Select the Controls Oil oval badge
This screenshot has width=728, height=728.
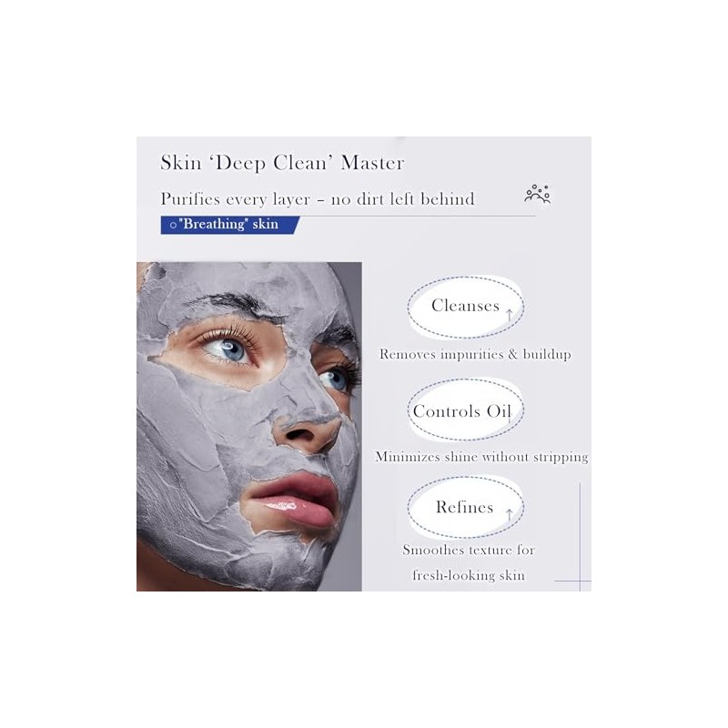click(466, 409)
